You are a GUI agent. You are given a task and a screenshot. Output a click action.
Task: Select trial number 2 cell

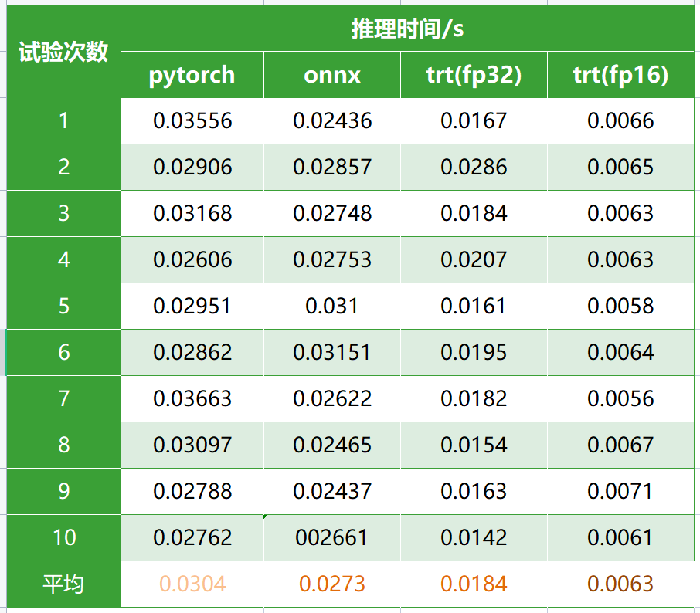pos(63,168)
